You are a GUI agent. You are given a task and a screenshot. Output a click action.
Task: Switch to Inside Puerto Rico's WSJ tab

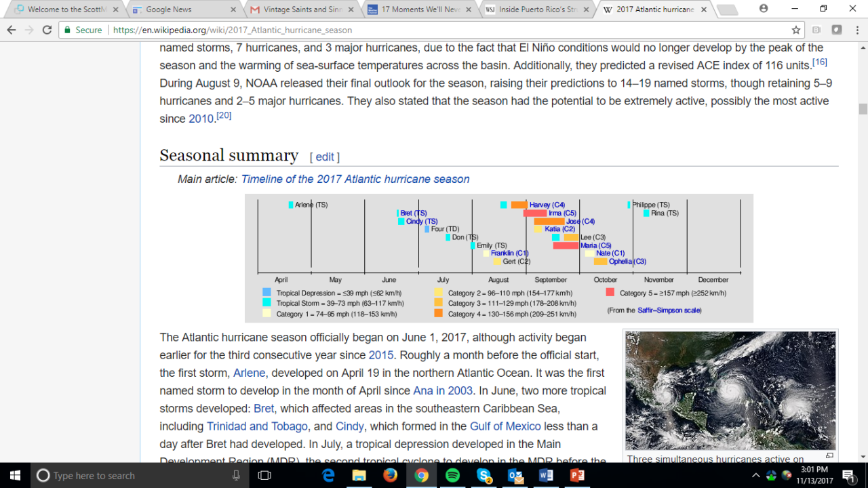[x=537, y=9]
